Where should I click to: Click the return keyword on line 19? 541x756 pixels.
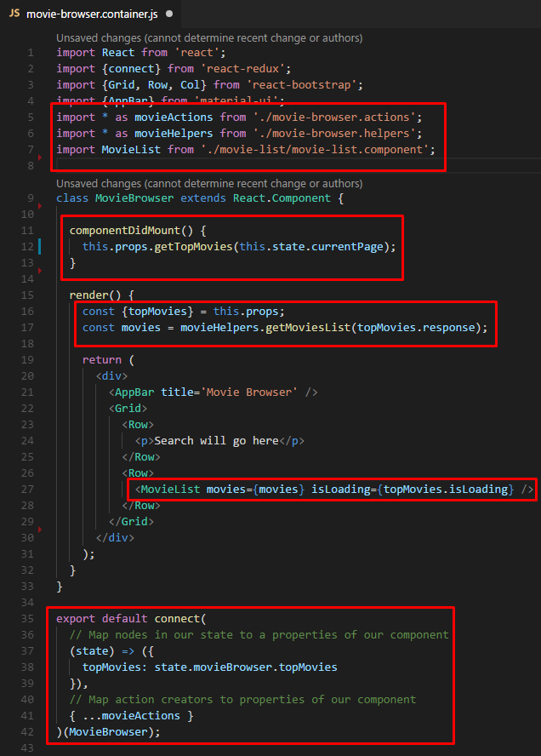(101, 359)
